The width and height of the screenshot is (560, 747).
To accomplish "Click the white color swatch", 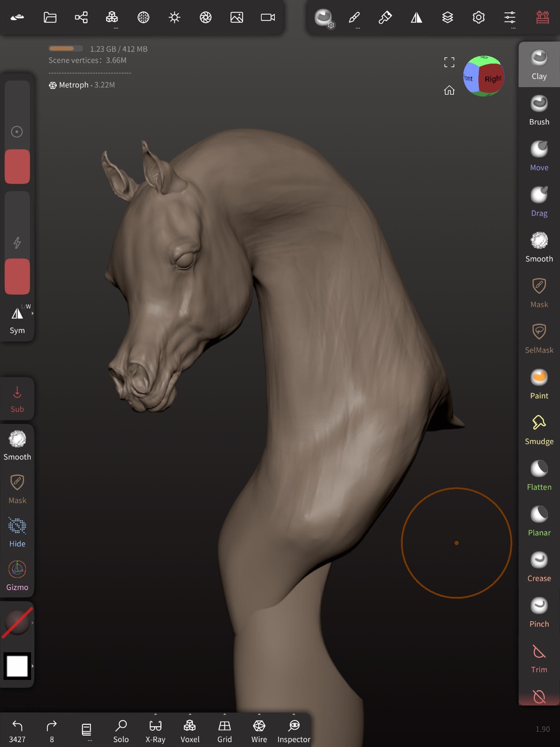I will tap(17, 666).
